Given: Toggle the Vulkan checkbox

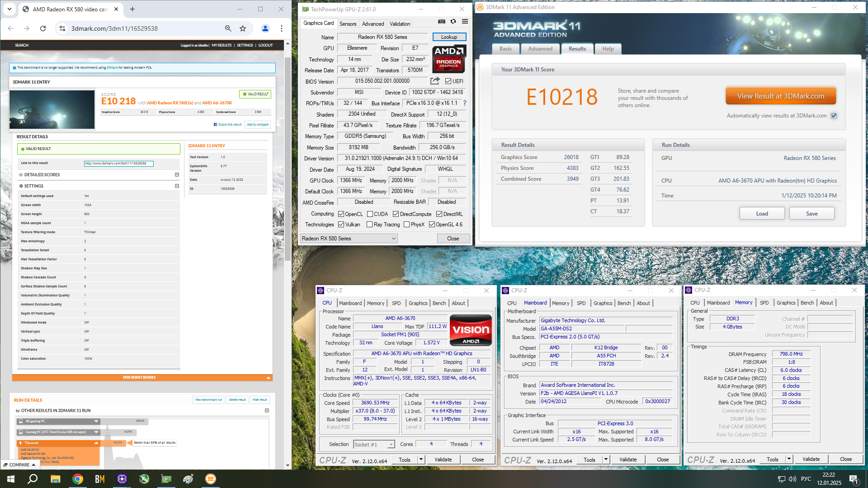Looking at the screenshot, I should click(x=341, y=224).
